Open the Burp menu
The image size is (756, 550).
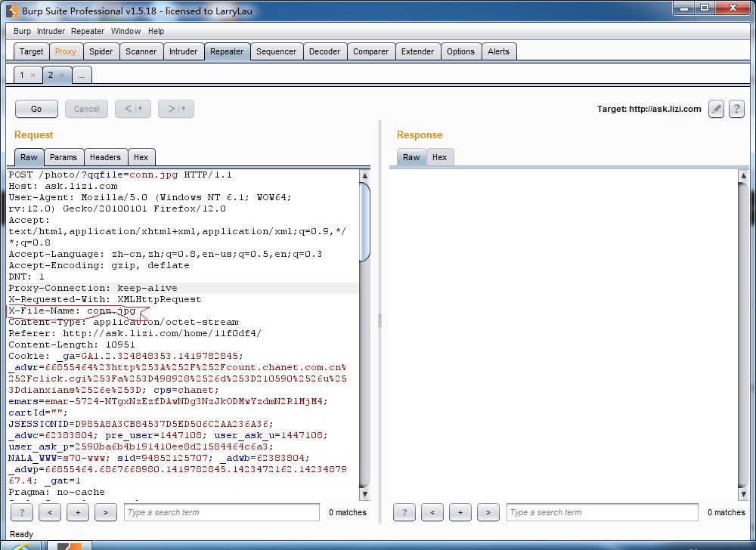(x=22, y=31)
